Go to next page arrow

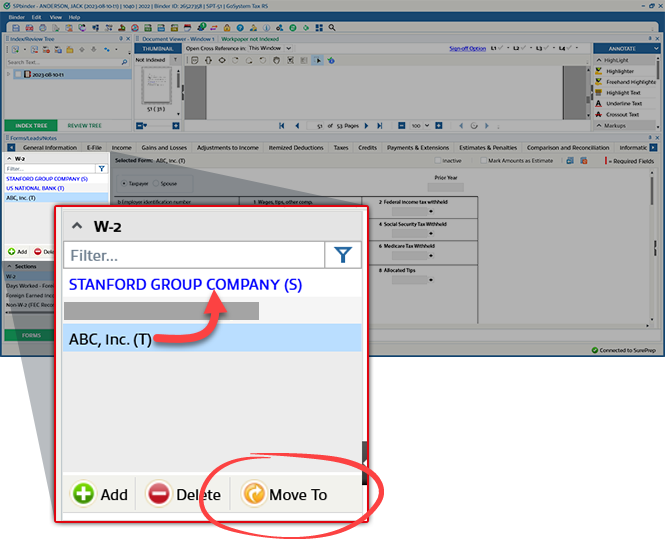366,126
